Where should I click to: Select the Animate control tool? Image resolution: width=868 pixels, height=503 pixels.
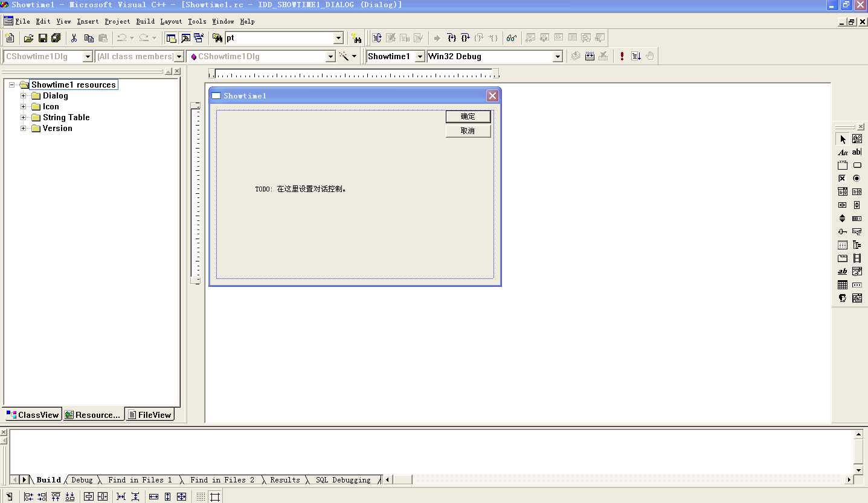pos(857,258)
